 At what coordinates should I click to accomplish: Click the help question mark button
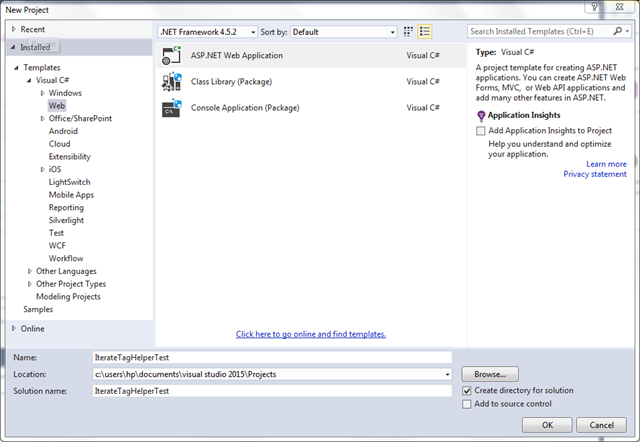594,7
